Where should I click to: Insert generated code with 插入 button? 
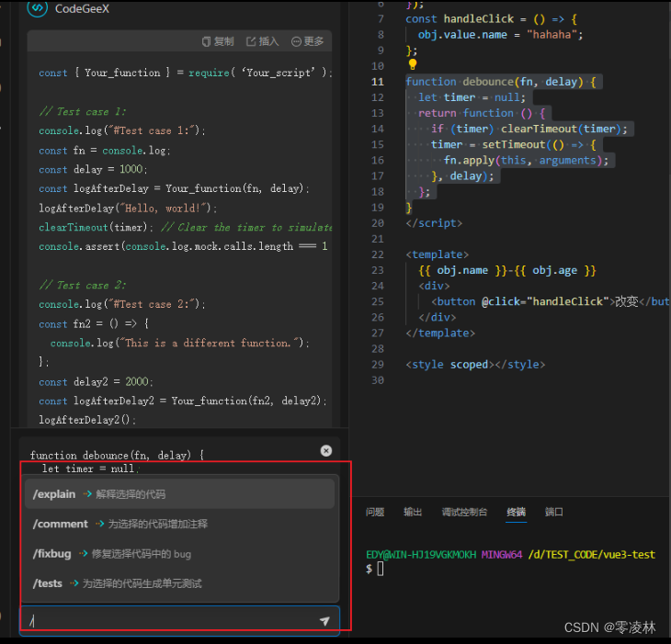(x=262, y=41)
